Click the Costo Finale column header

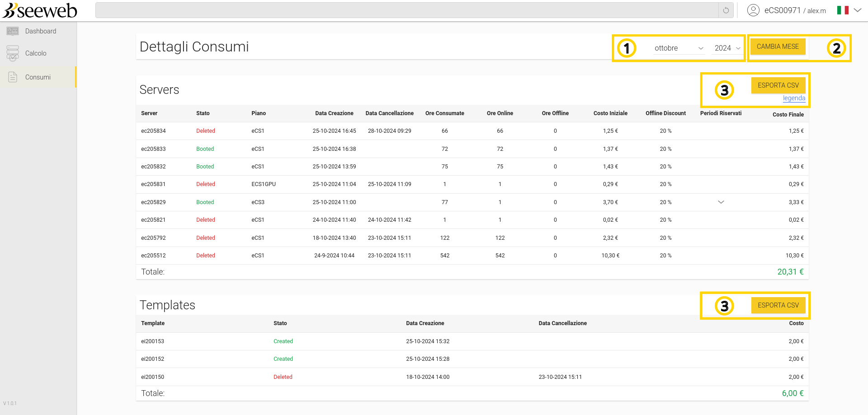click(x=788, y=115)
